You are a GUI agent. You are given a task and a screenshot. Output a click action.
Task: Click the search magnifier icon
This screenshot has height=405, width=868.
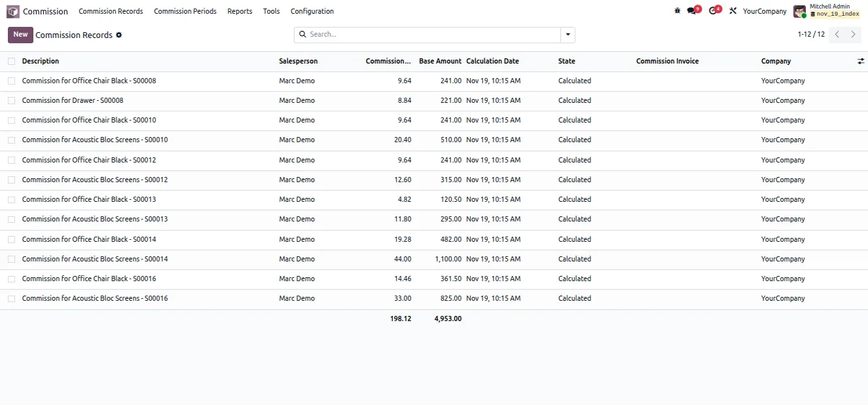(302, 34)
